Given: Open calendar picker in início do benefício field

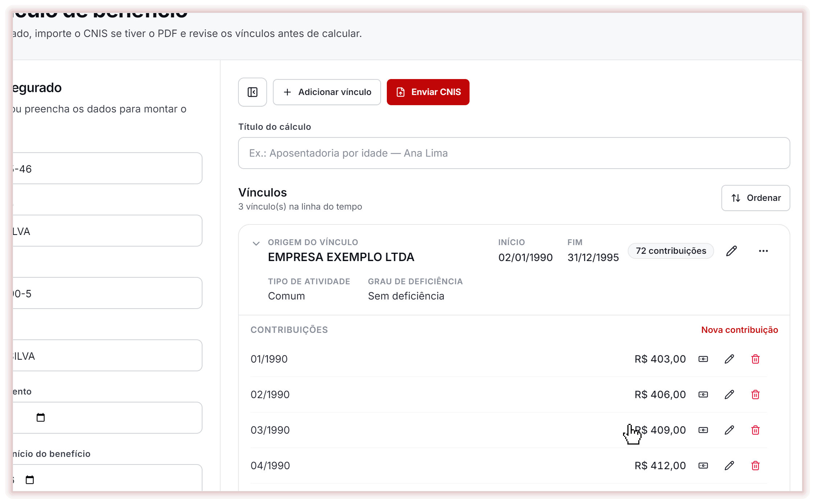Looking at the screenshot, I should tap(30, 480).
